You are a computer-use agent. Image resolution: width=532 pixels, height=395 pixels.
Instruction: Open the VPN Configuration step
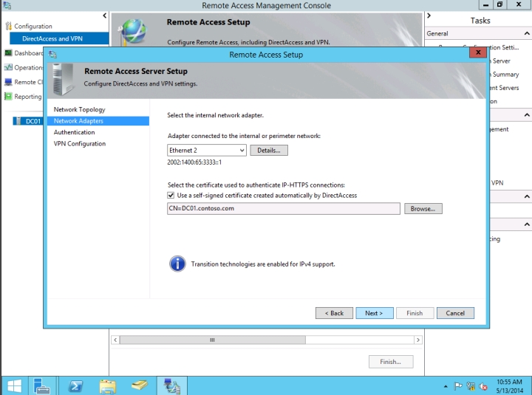(79, 143)
